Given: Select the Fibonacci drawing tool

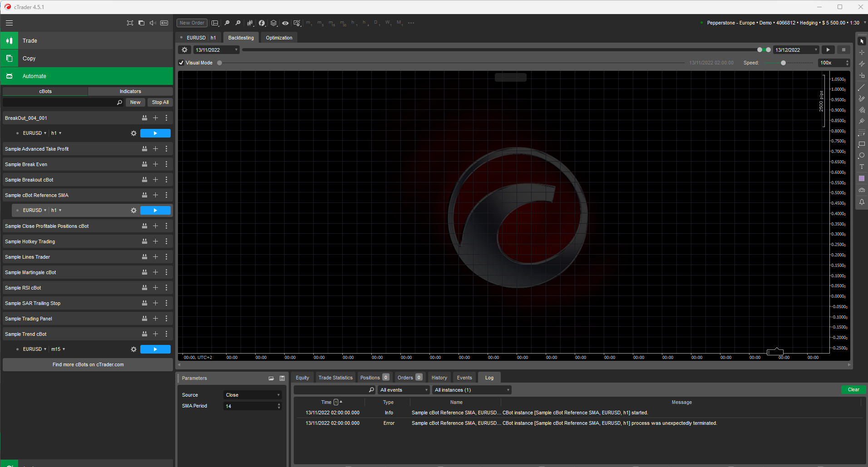Looking at the screenshot, I should (x=862, y=133).
